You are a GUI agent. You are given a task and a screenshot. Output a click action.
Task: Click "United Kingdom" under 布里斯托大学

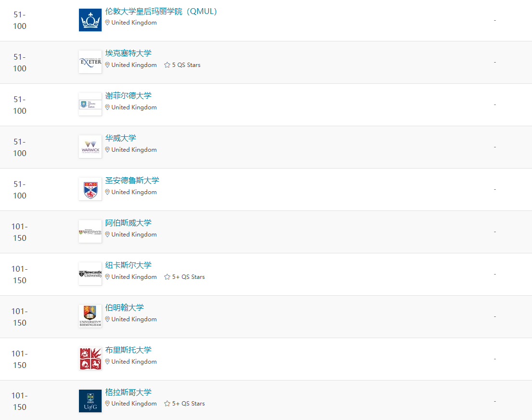[x=134, y=362]
